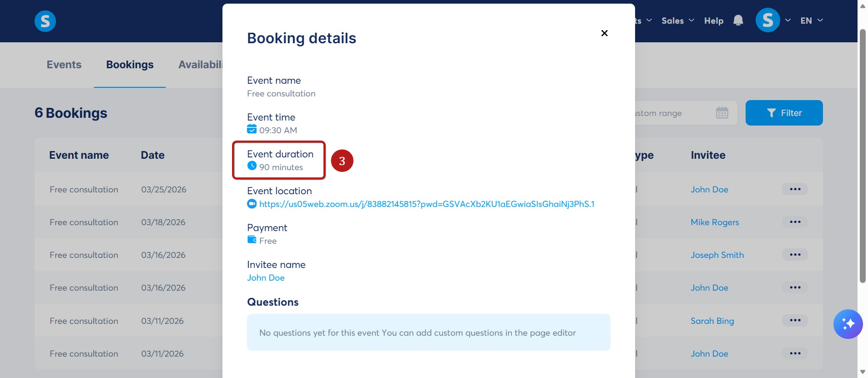Open Help in the top navigation
868x378 pixels.
point(713,20)
